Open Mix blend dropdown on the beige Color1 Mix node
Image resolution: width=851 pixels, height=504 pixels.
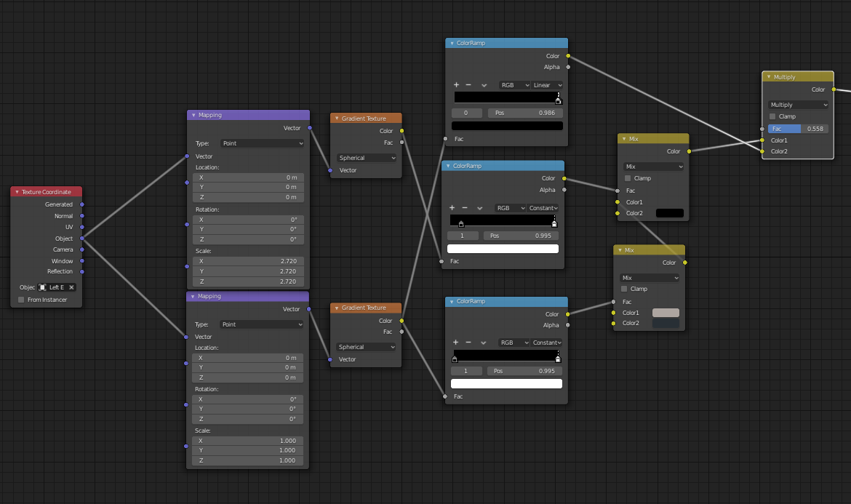click(650, 278)
